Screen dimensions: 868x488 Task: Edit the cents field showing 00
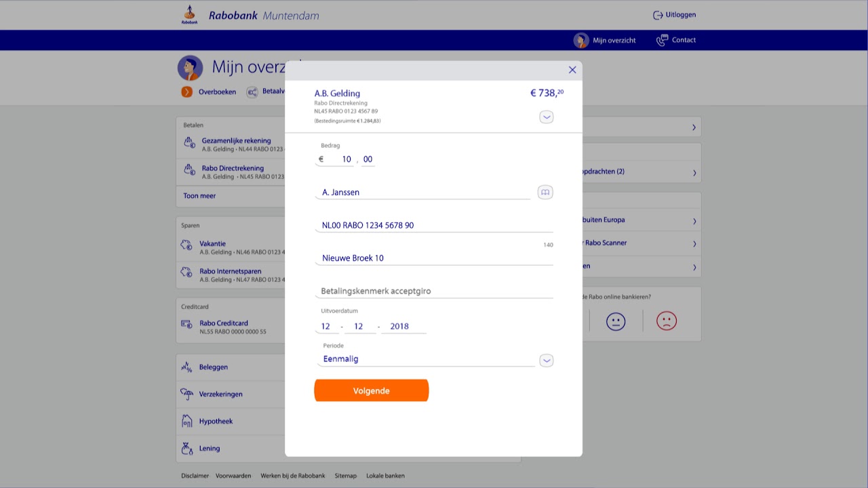tap(368, 159)
